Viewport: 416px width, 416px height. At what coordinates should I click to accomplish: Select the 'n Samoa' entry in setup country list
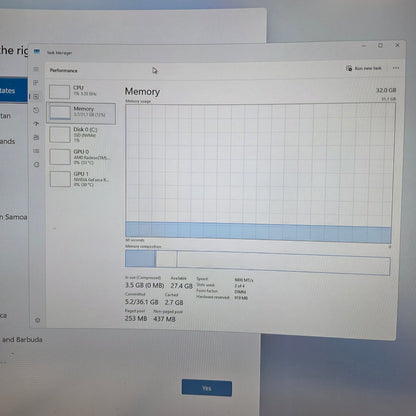click(14, 217)
